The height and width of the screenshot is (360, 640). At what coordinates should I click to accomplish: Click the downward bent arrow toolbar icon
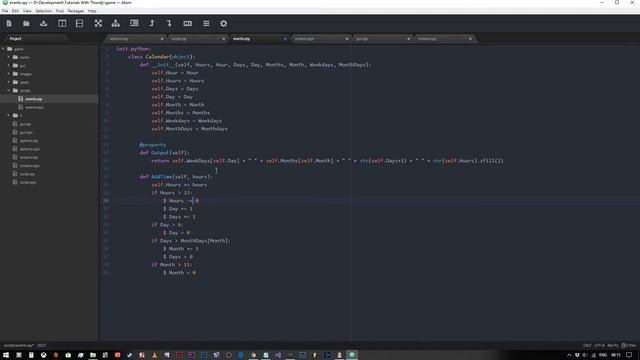(169, 24)
